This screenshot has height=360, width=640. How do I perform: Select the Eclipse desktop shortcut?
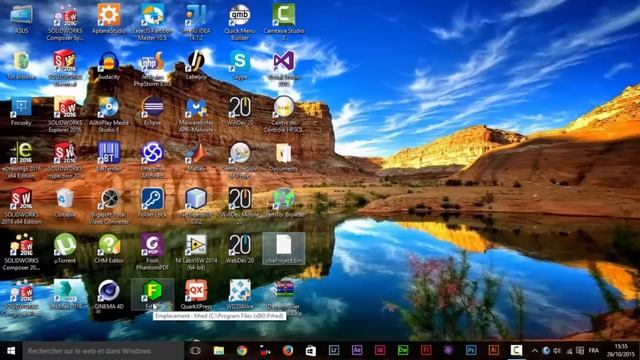click(152, 111)
